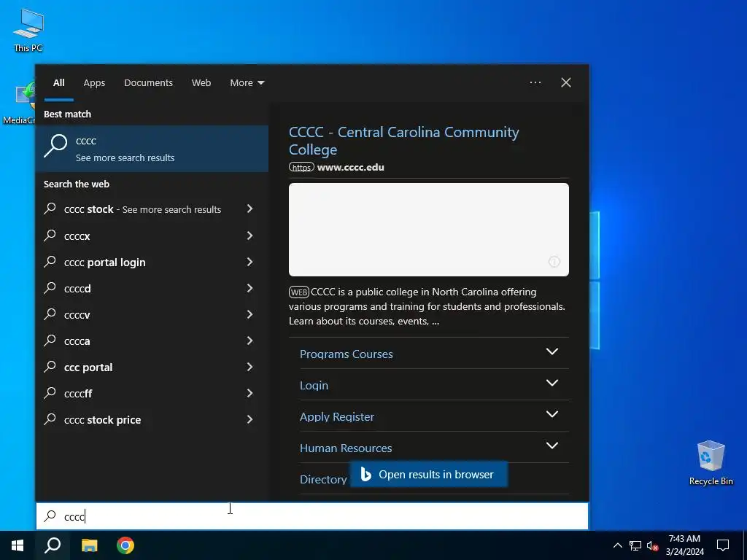Viewport: 747px width, 560px height.
Task: Select the ccccd web suggestion
Action: pos(152,288)
